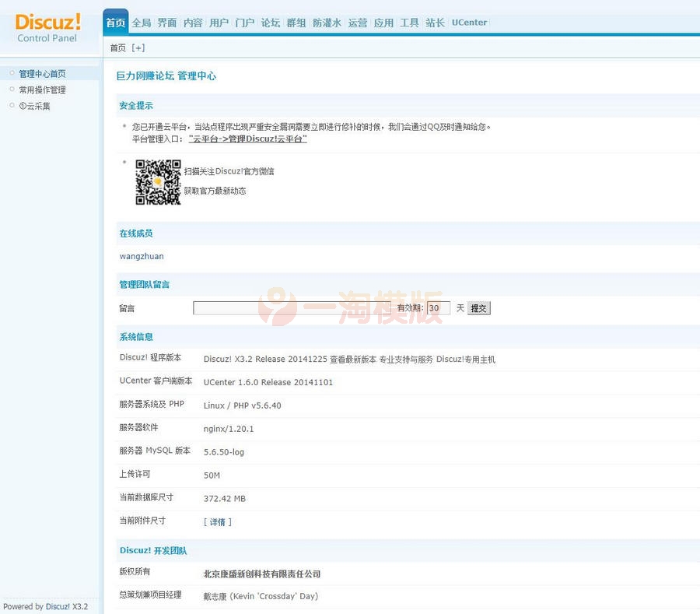Select 管理中心首页 in sidebar
Viewport: 700px width, 614px height.
tap(42, 73)
